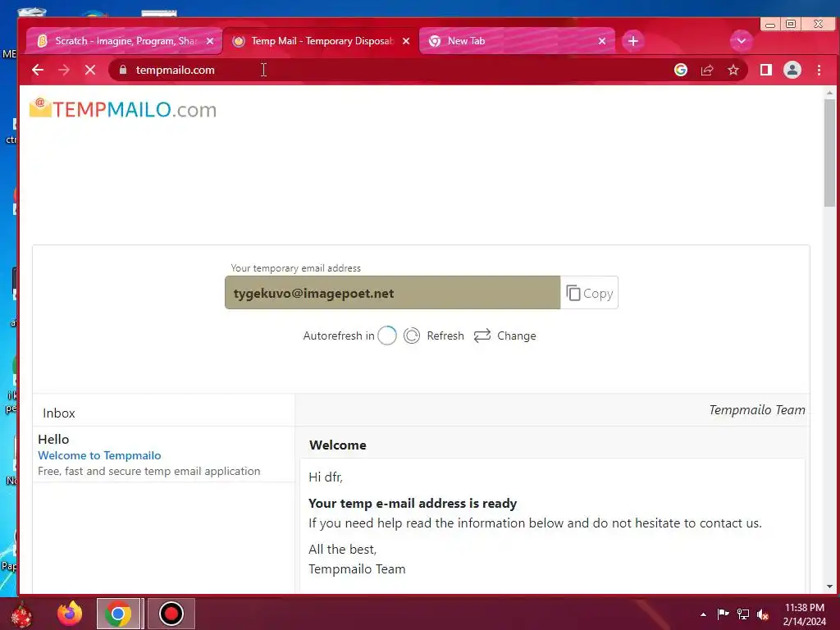Viewport: 840px width, 630px height.
Task: Open the Windows Start orb
Action: coord(21,614)
